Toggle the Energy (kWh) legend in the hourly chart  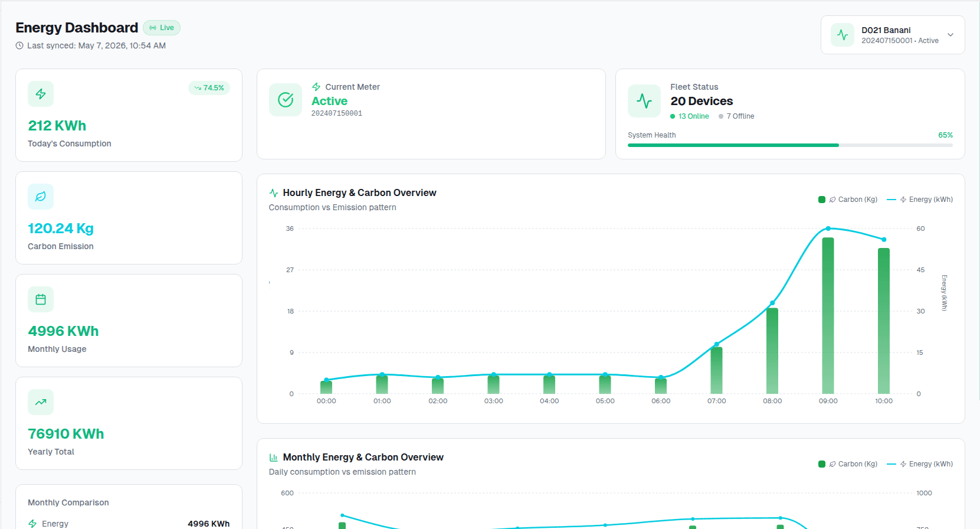920,200
